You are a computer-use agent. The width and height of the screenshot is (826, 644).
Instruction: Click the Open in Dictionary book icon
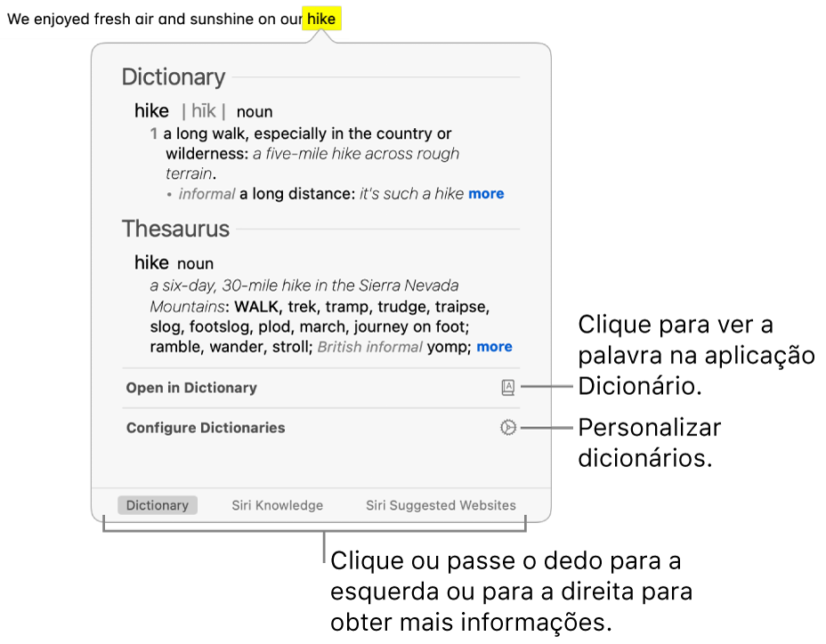[507, 388]
